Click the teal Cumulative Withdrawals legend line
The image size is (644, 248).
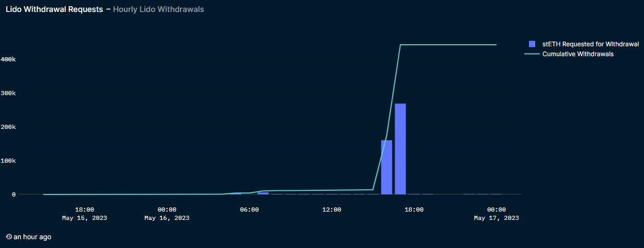coord(532,54)
